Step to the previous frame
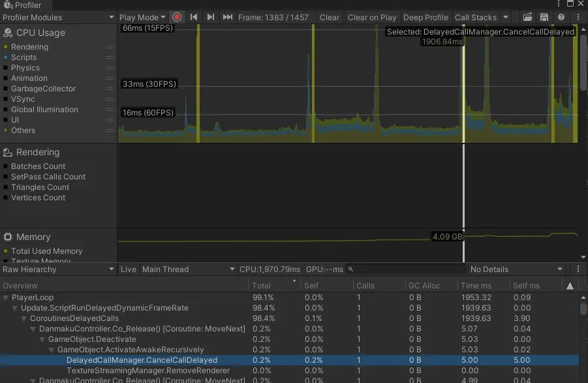This screenshot has height=383, width=588. [x=194, y=18]
